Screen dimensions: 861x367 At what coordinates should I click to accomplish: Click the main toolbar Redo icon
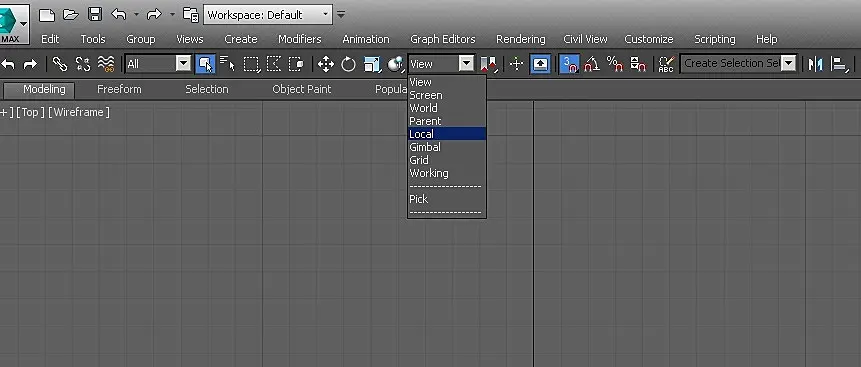click(x=30, y=64)
